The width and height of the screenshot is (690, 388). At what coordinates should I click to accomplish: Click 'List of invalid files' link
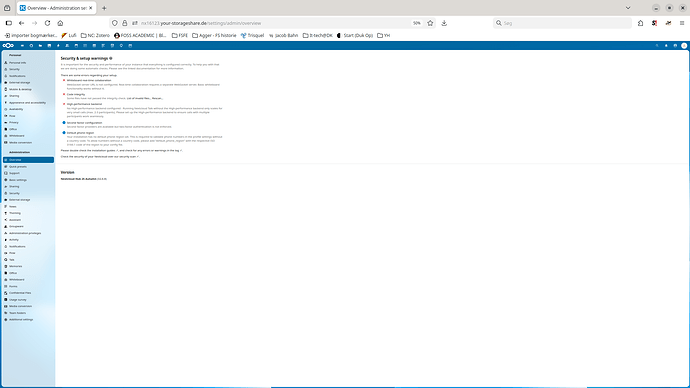pos(139,99)
